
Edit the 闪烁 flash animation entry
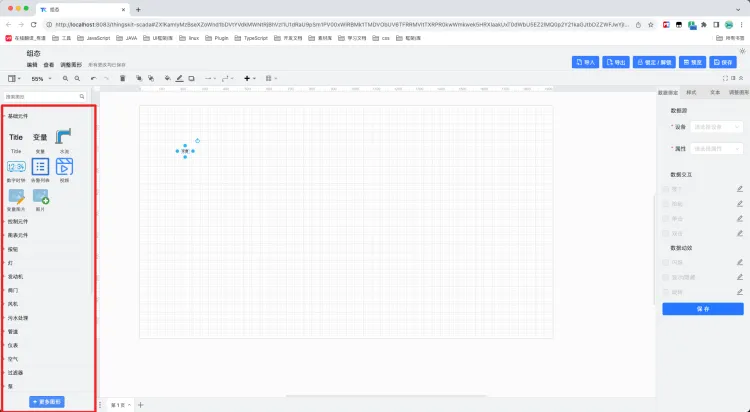coord(739,263)
